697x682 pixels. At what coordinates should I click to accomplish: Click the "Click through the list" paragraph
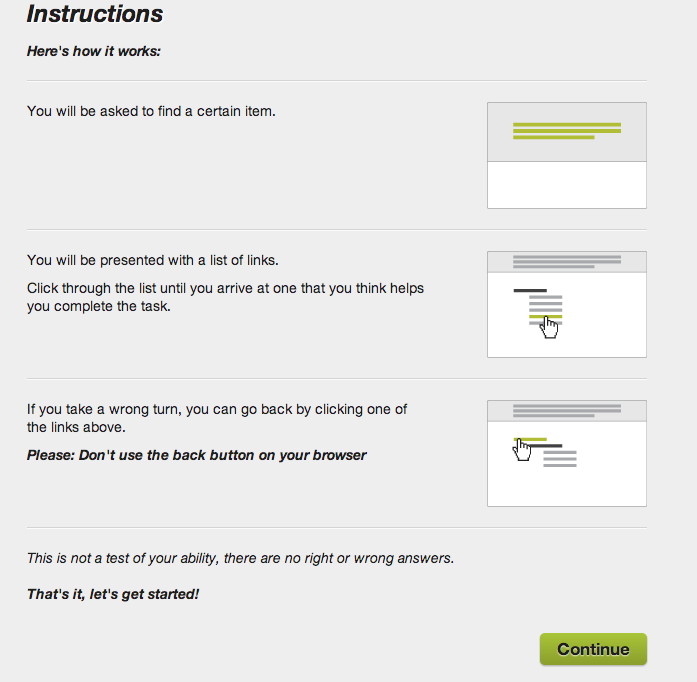[225, 297]
